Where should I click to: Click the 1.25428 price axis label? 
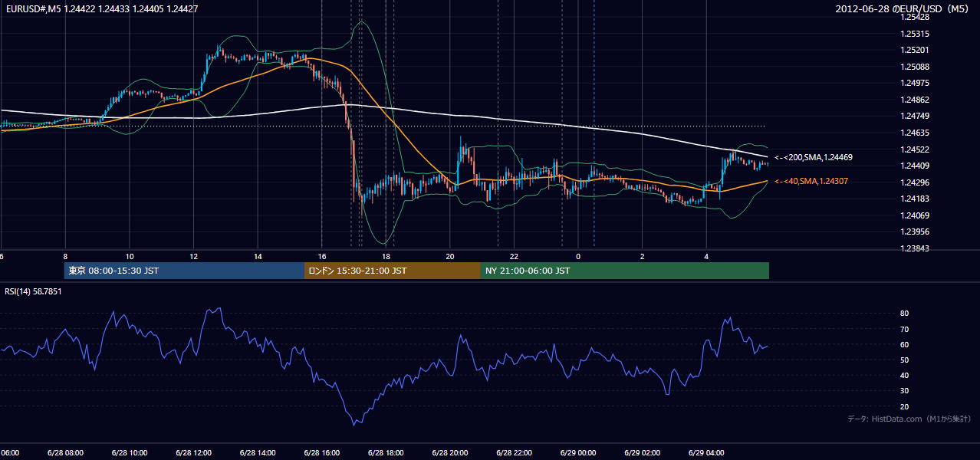click(915, 17)
